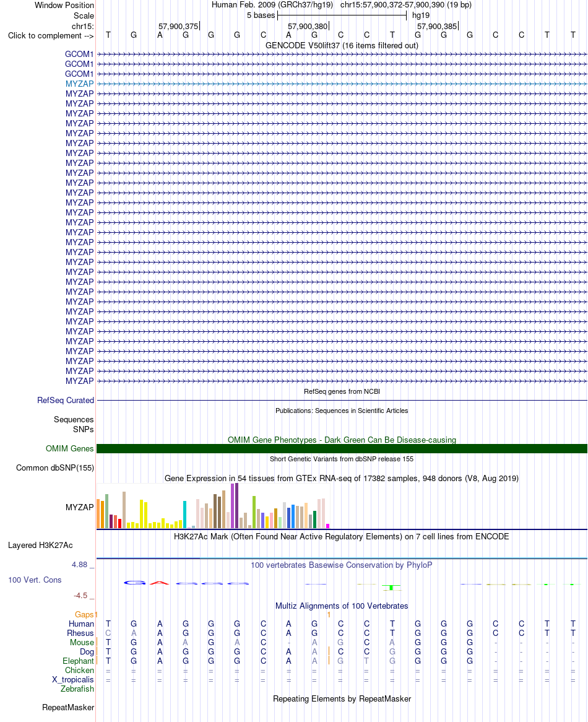
Task: Click the large blue G in PhyloP logo
Action: [x=134, y=583]
